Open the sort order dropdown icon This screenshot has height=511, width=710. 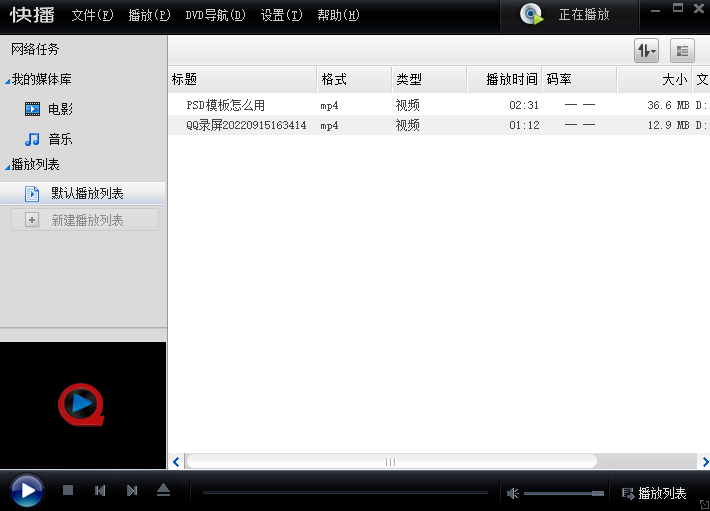click(646, 51)
